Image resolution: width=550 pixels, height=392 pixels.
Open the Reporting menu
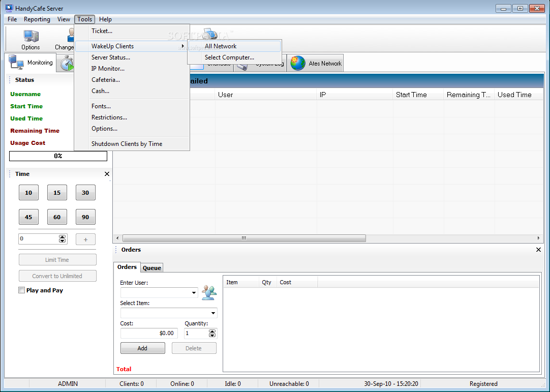[x=37, y=19]
